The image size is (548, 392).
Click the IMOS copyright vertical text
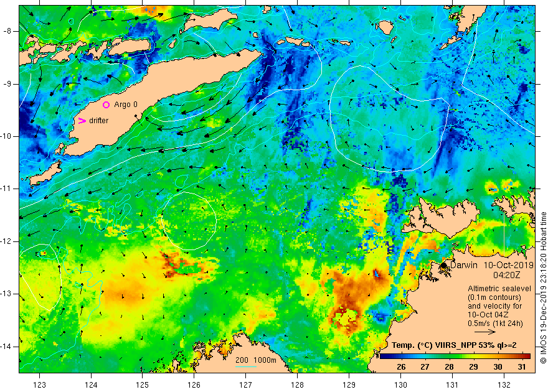[543, 287]
